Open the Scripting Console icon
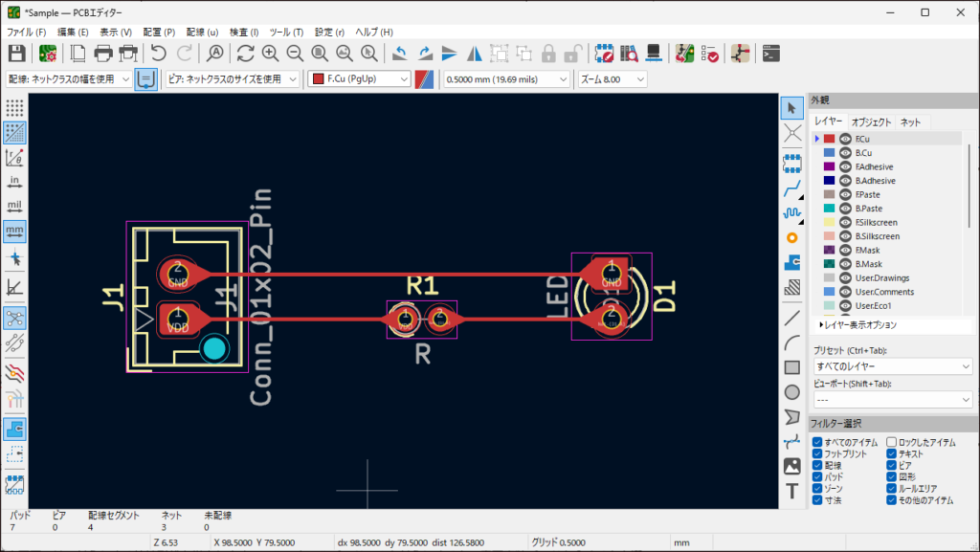The width and height of the screenshot is (980, 552). click(773, 54)
